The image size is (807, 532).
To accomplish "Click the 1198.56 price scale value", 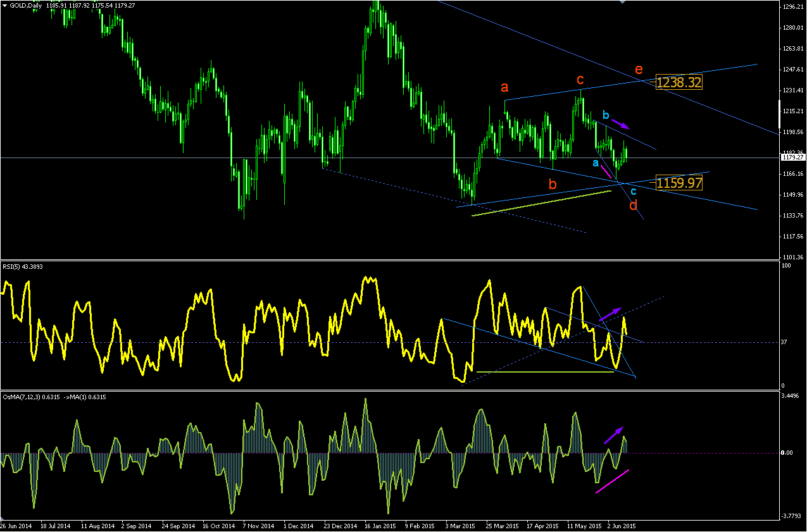I will click(x=793, y=132).
